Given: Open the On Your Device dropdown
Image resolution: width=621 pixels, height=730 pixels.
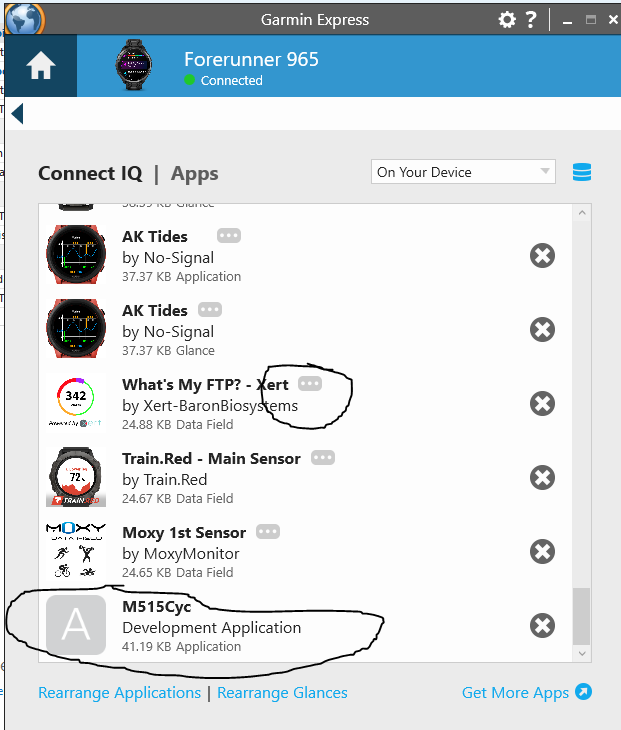Looking at the screenshot, I should [x=463, y=172].
